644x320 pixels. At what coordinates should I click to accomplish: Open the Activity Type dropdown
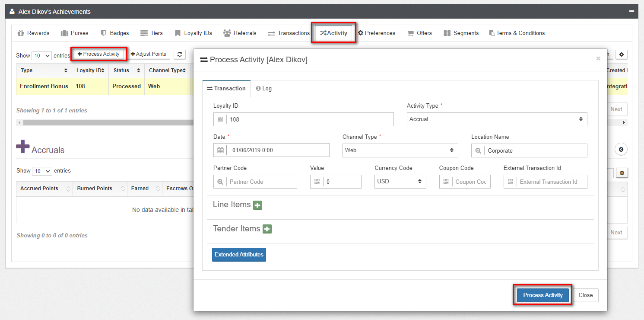point(497,119)
